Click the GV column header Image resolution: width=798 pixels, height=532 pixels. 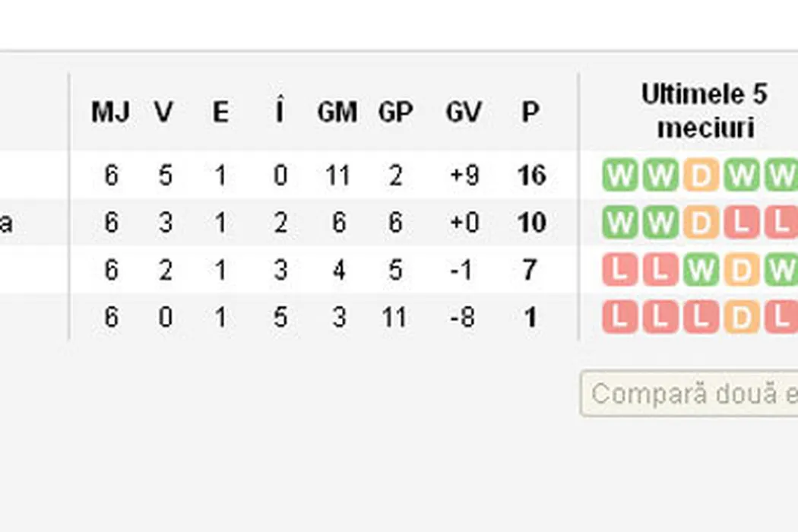click(463, 112)
